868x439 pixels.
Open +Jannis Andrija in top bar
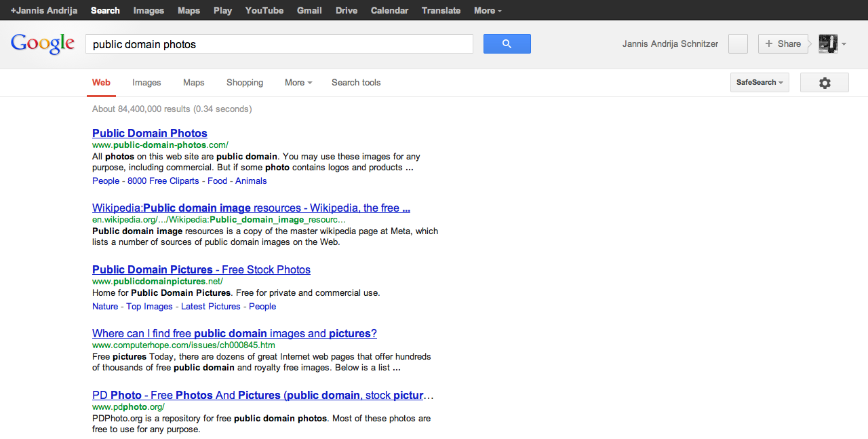click(x=44, y=10)
